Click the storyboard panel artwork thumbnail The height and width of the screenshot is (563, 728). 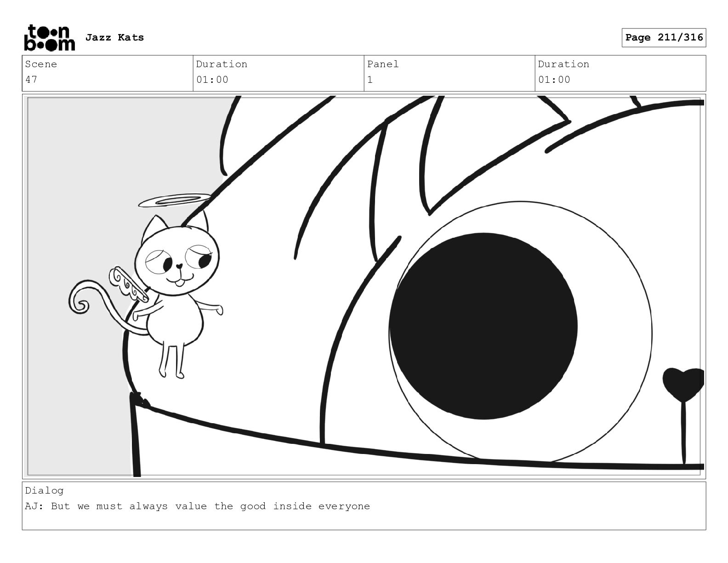(x=364, y=287)
